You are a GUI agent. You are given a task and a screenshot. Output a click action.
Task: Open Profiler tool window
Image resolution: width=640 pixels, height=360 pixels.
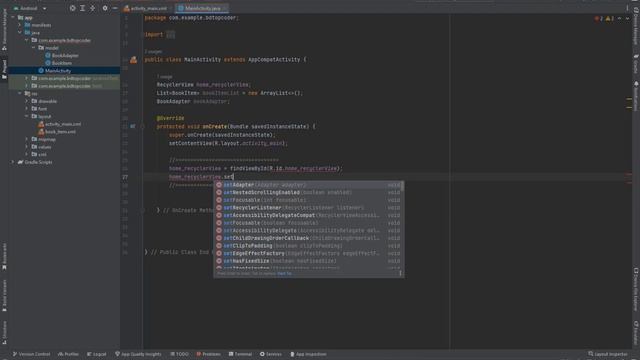[68, 354]
